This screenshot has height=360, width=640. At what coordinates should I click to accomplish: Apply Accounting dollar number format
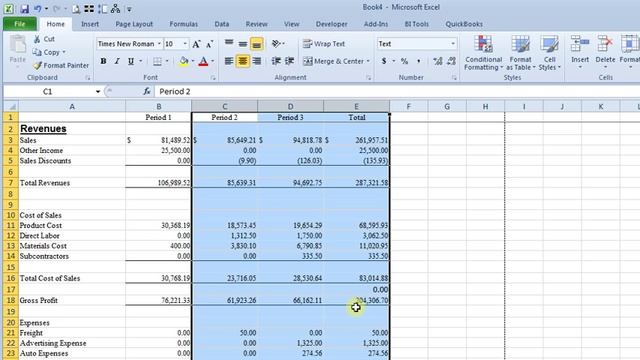pos(384,61)
